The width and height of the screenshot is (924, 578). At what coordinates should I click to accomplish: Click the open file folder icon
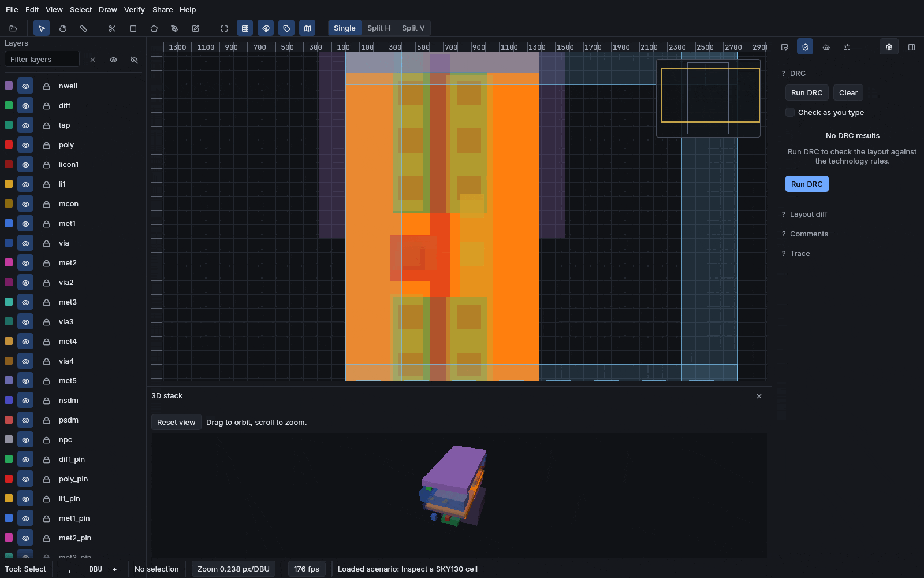coord(13,28)
